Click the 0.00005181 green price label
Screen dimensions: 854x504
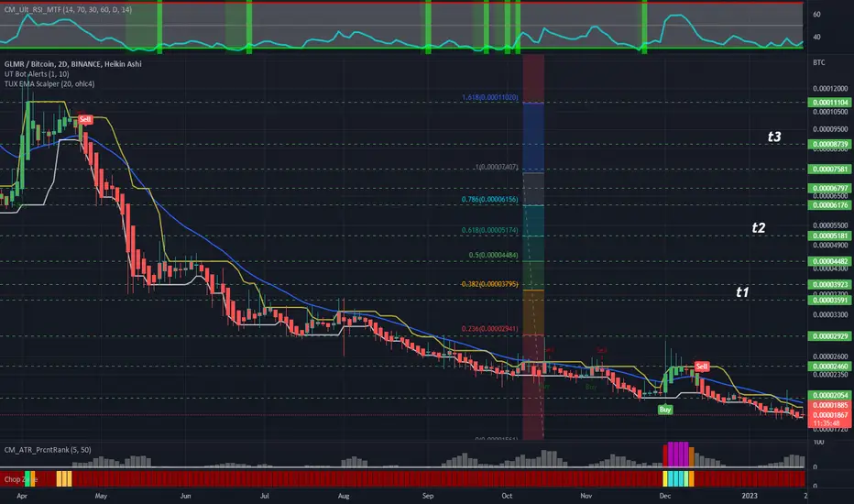click(x=830, y=236)
